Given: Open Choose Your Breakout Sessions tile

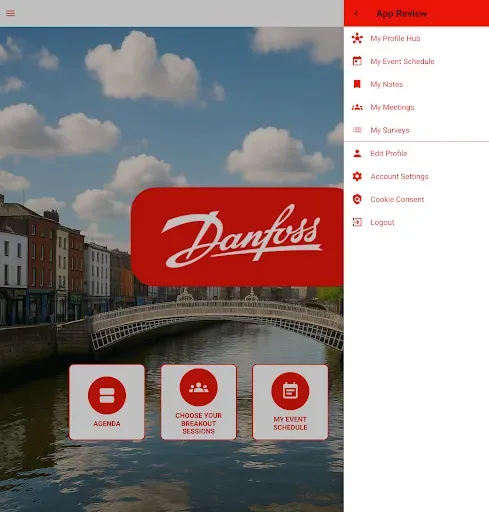Looking at the screenshot, I should [x=198, y=402].
